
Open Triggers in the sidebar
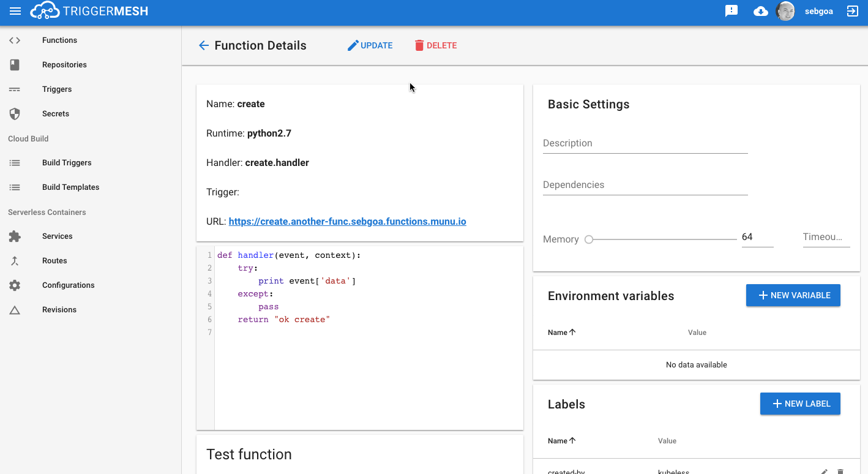57,89
